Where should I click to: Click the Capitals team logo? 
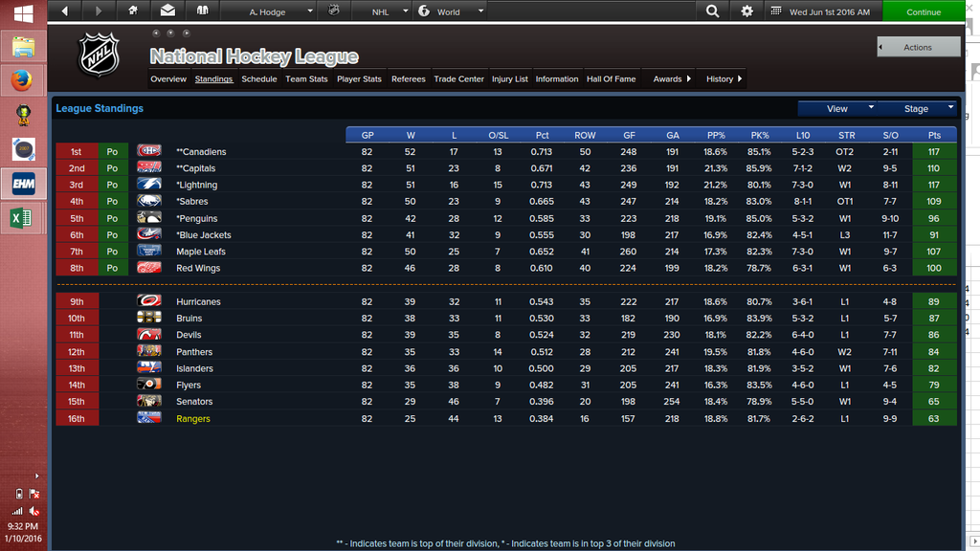pyautogui.click(x=148, y=167)
